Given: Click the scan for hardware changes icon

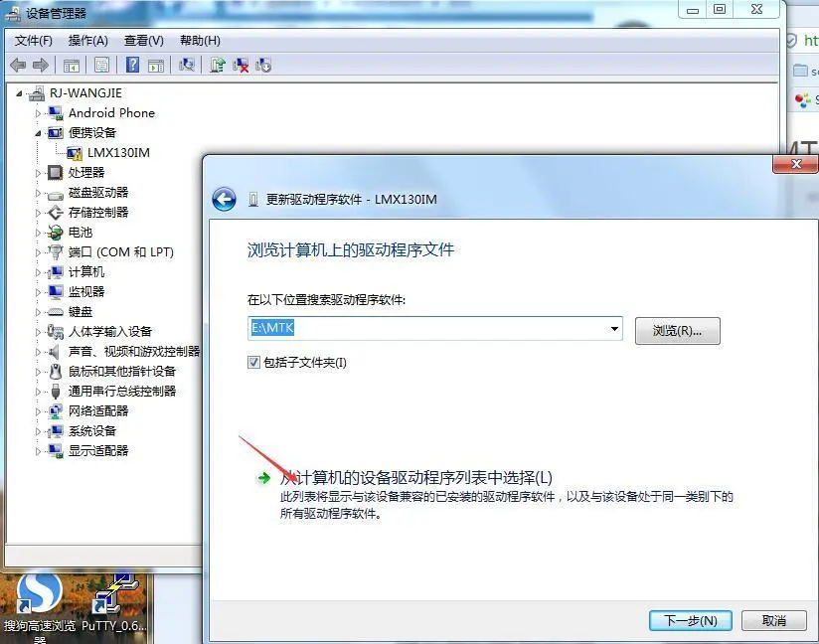Looking at the screenshot, I should coord(189,65).
